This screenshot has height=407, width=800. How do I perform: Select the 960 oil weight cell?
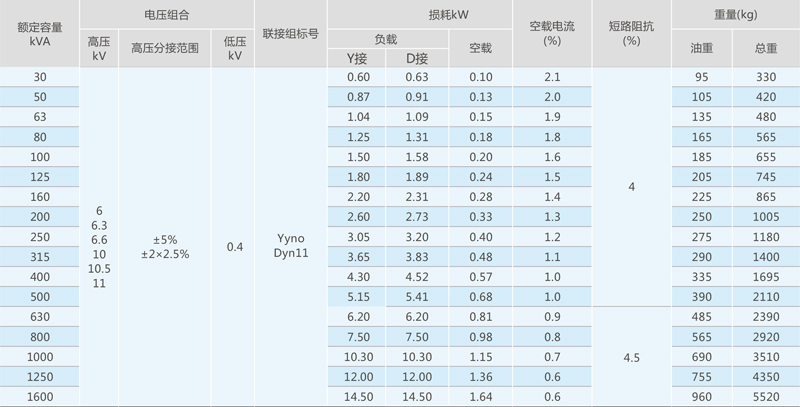pos(701,397)
